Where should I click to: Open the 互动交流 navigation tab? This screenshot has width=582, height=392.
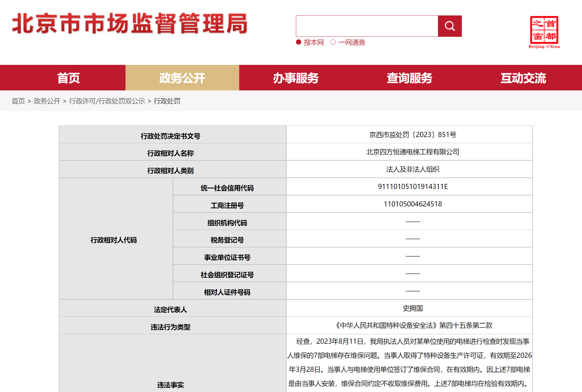click(x=523, y=78)
